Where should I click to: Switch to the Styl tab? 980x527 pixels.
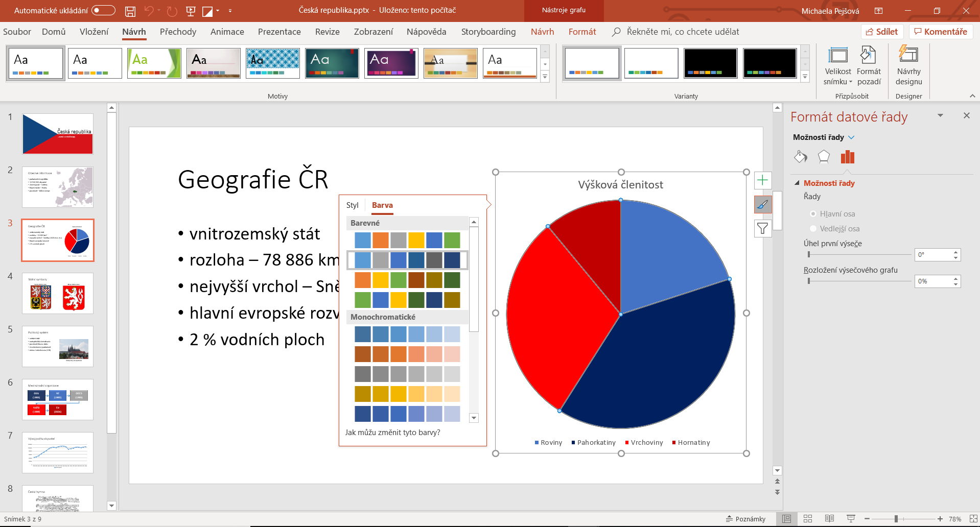pyautogui.click(x=352, y=205)
